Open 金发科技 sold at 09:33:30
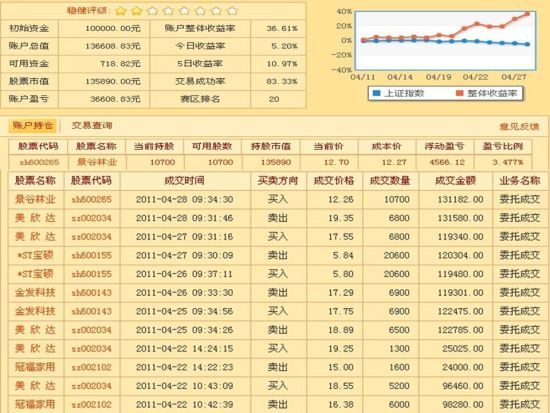Screen dimensions: 550x413 pyautogui.click(x=35, y=292)
